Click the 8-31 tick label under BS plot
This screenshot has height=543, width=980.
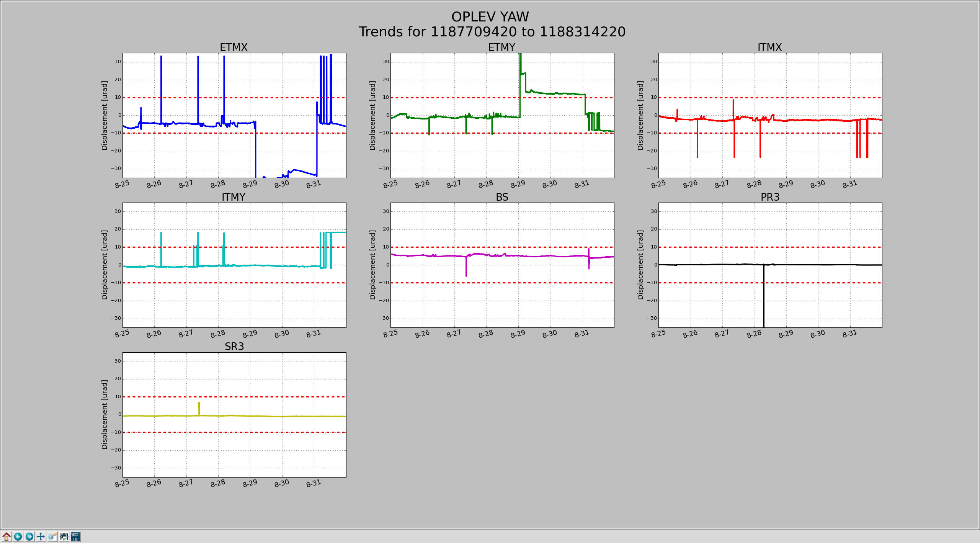(x=582, y=334)
